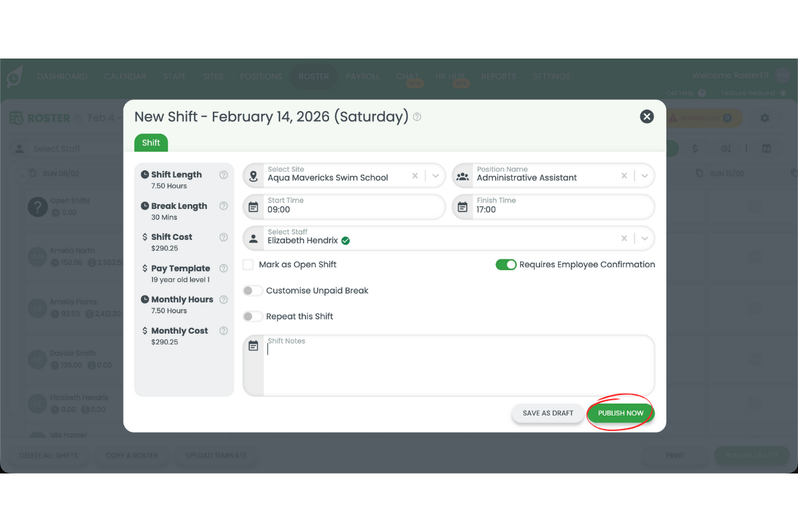Check the Mark as Open Shift checkbox
Image resolution: width=798 pixels, height=532 pixels.
point(247,264)
